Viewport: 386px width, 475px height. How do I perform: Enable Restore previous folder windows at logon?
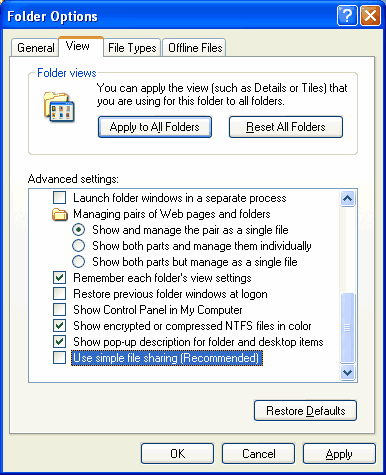point(60,294)
